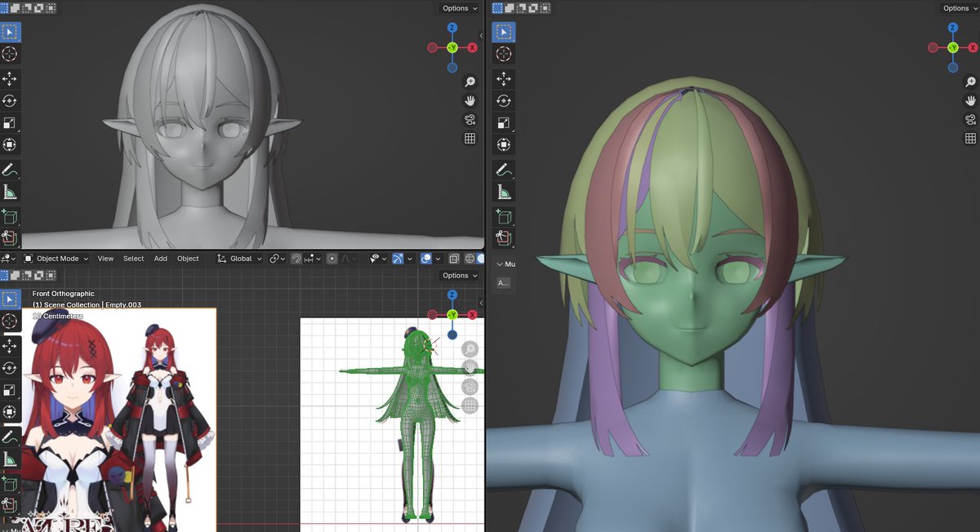Screen dimensions: 980x532
Task: Activate the Measure tool
Action: [x=10, y=191]
